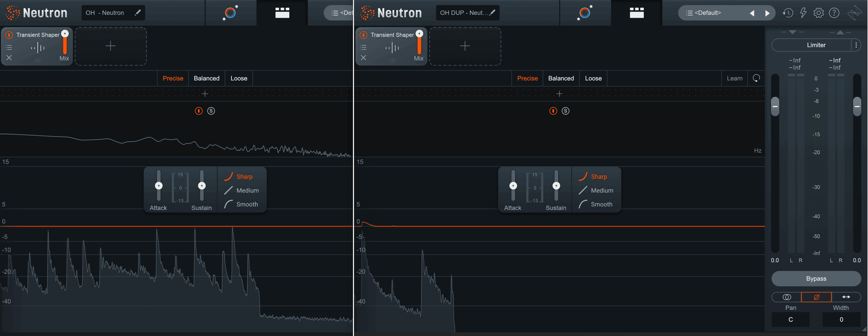Choose Smooth contour in right window
Image resolution: width=868 pixels, height=336 pixels.
point(595,204)
